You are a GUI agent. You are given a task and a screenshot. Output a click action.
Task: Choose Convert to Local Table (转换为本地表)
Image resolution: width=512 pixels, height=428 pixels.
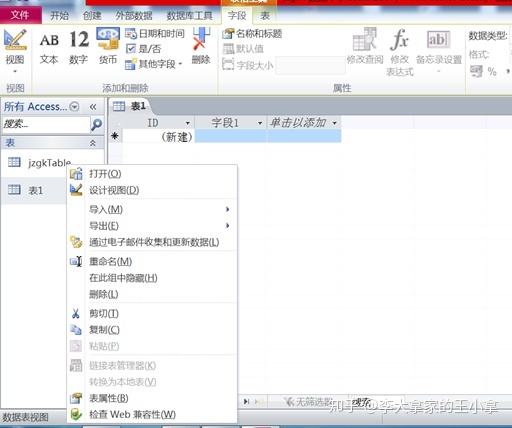153,382
